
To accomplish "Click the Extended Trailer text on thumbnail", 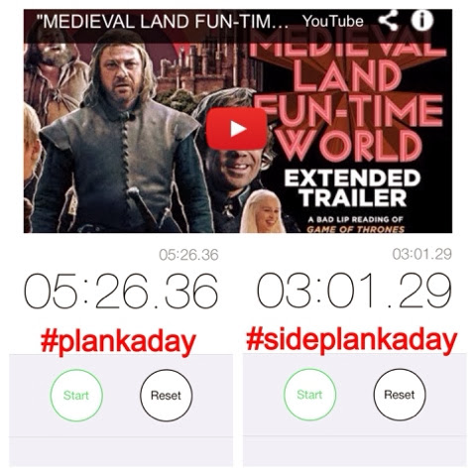I will (353, 188).
